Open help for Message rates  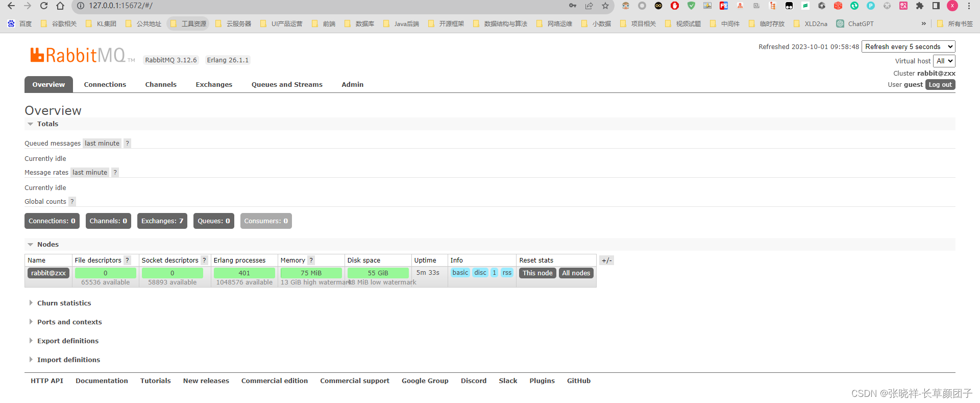115,173
